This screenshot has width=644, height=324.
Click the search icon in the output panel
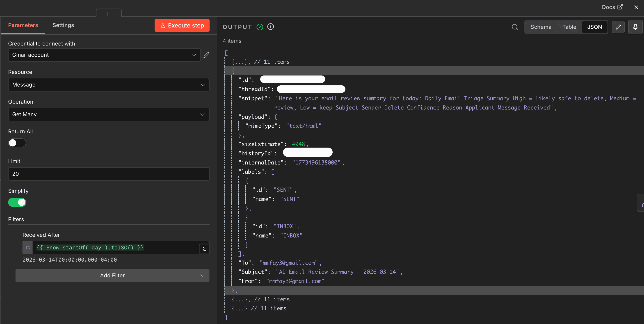[x=515, y=27]
